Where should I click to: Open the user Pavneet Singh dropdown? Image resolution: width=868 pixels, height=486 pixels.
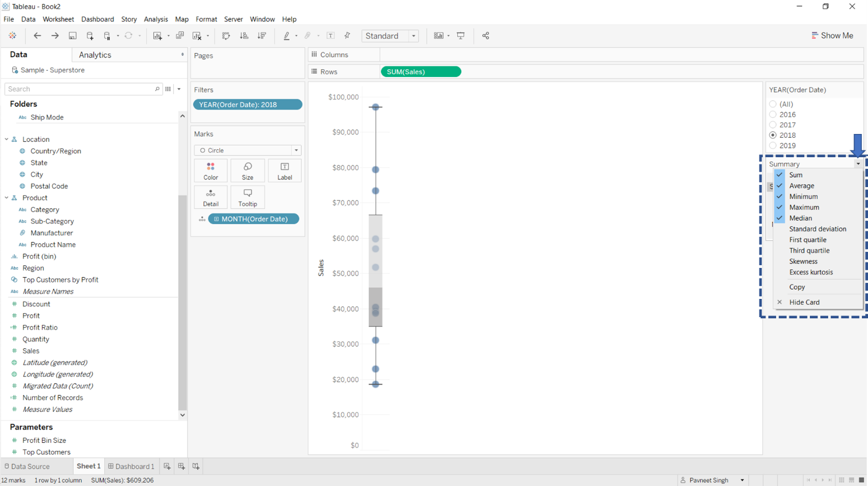[742, 480]
